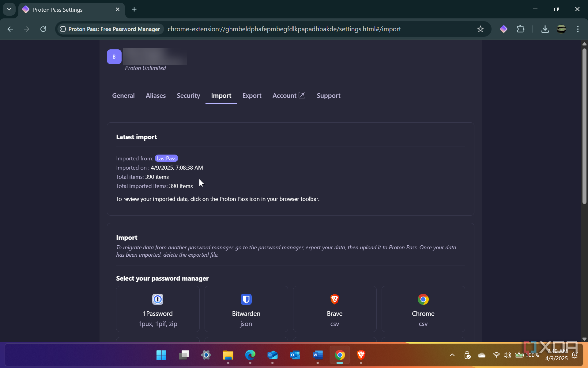The image size is (588, 368).
Task: Open Settings from the taskbar
Action: coord(206,355)
